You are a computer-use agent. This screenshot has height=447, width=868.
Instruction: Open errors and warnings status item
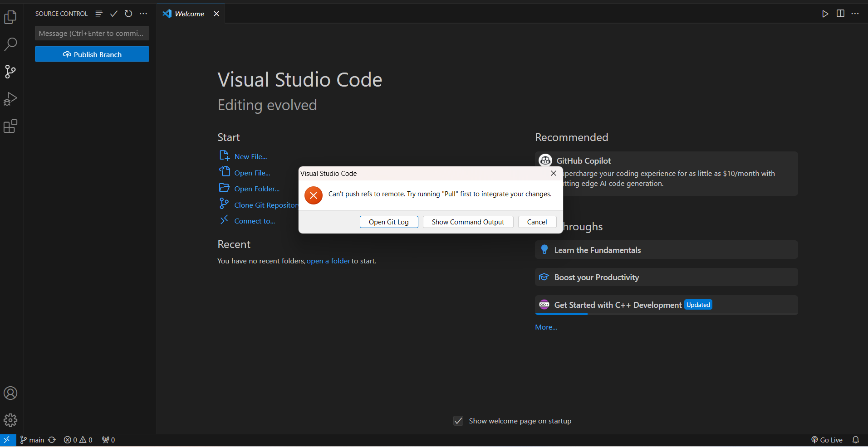click(x=78, y=440)
